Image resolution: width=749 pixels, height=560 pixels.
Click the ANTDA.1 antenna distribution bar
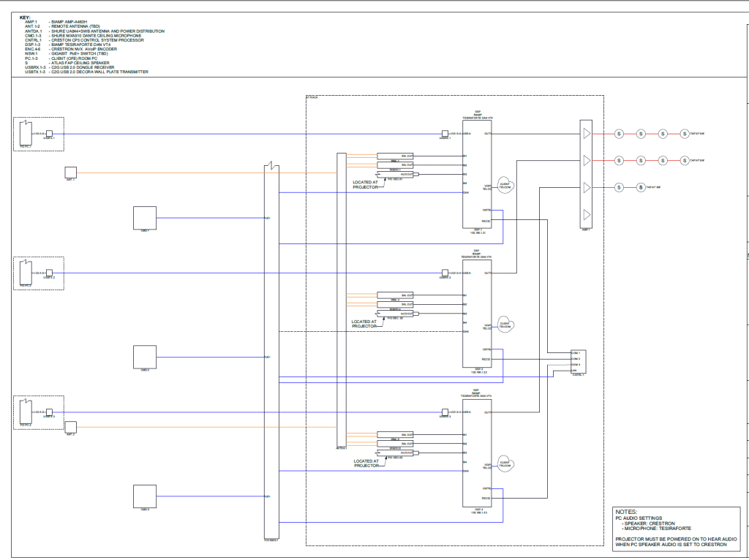point(341,300)
